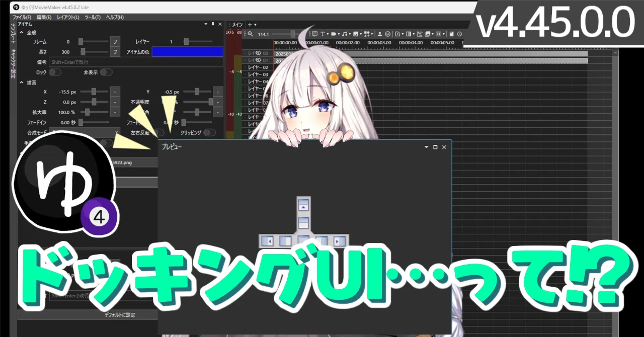Click the 備考 note input field
Screen dimensions: 644x337
tap(136, 62)
